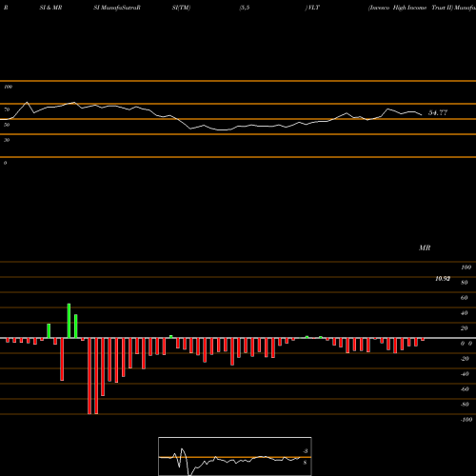The width and height of the screenshot is (476, 476).
Task: Click the MR axis label 60
Action: pos(465,298)
